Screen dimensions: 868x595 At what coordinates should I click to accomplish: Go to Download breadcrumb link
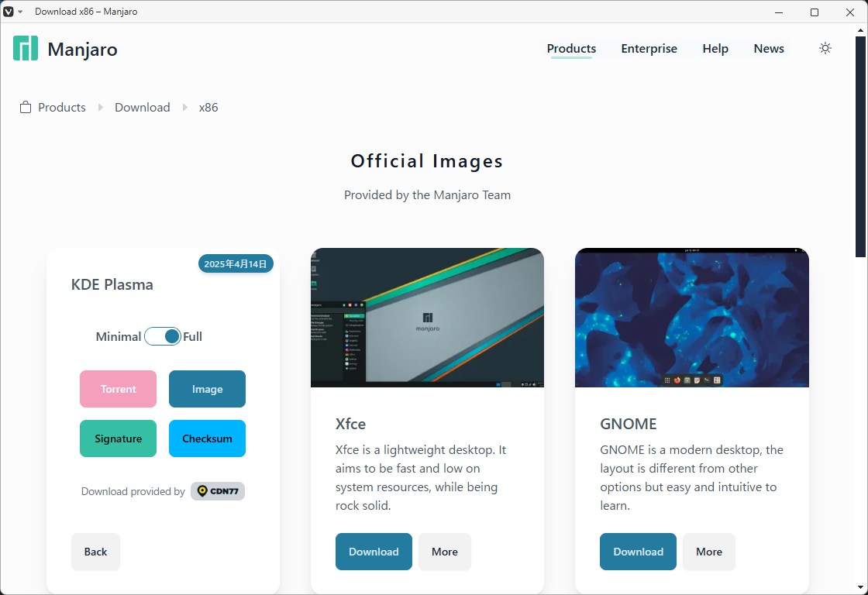pos(143,108)
